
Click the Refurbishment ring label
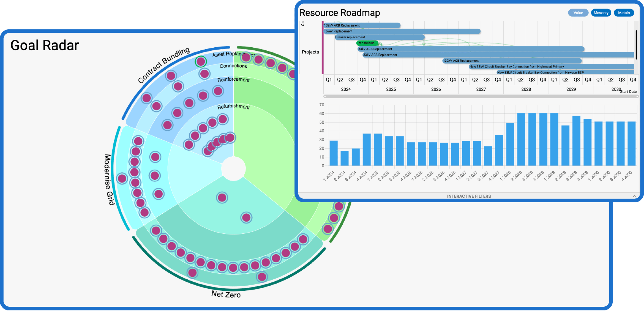(234, 107)
